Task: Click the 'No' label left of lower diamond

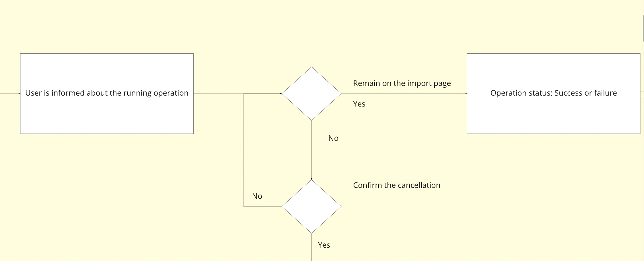Action: (x=257, y=196)
